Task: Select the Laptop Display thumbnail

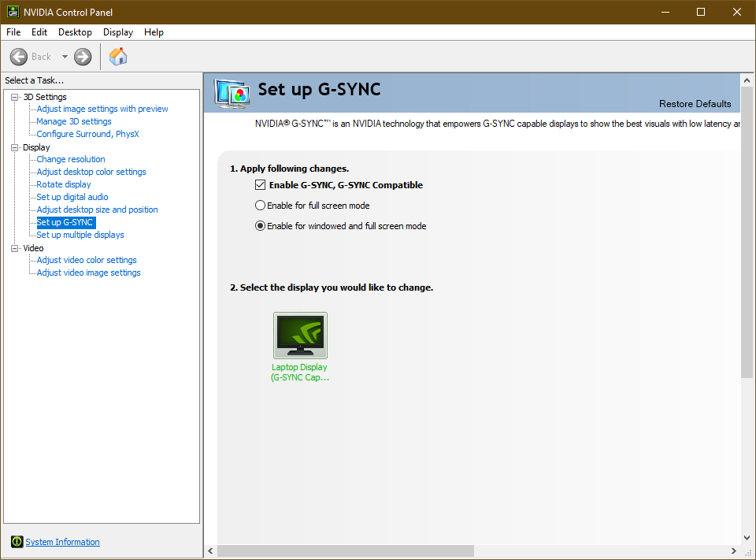Action: click(x=300, y=336)
